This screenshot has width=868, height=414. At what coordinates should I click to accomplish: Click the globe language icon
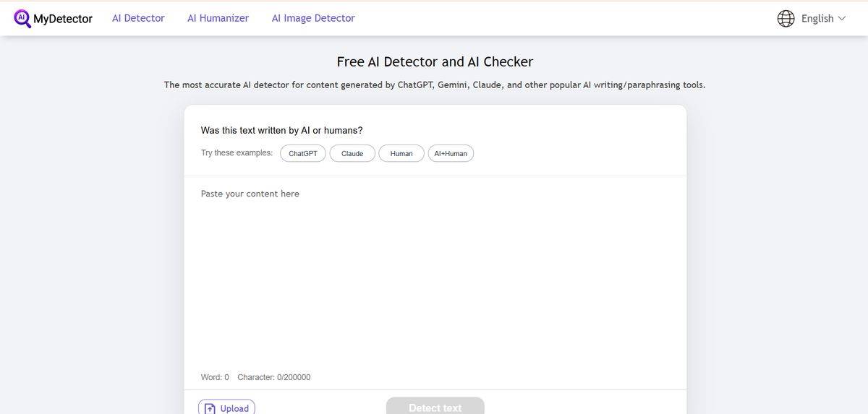(786, 18)
